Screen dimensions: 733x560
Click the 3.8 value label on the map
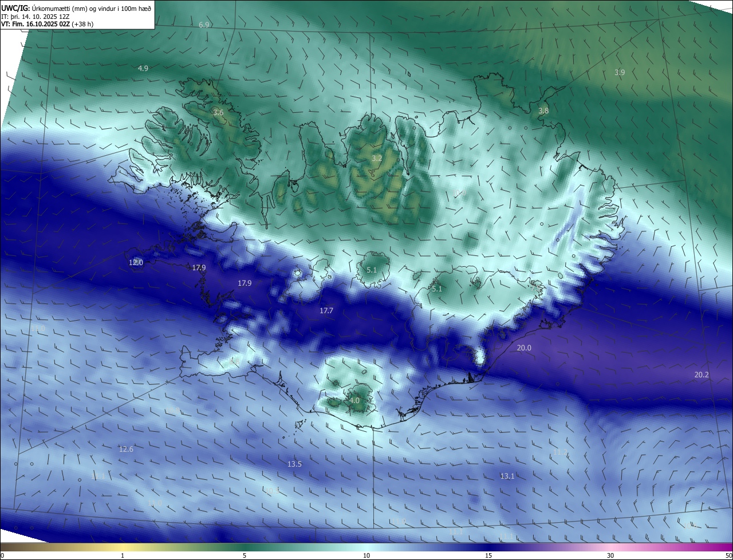point(543,111)
